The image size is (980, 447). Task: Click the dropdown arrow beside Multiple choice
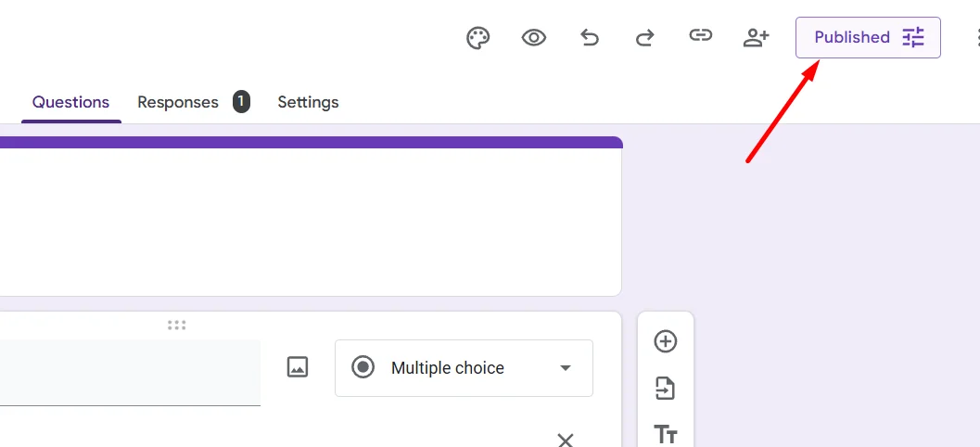point(566,368)
